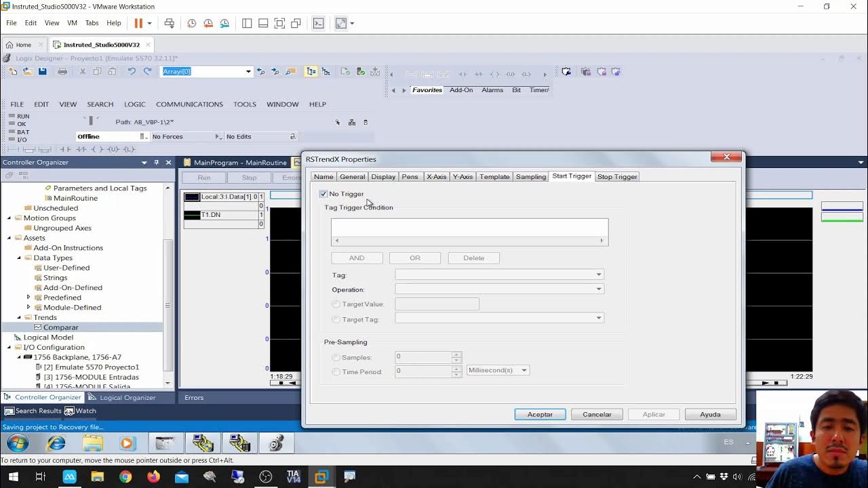Click the Undo arrow icon
Viewport: 868px width, 488px height.
tap(132, 71)
